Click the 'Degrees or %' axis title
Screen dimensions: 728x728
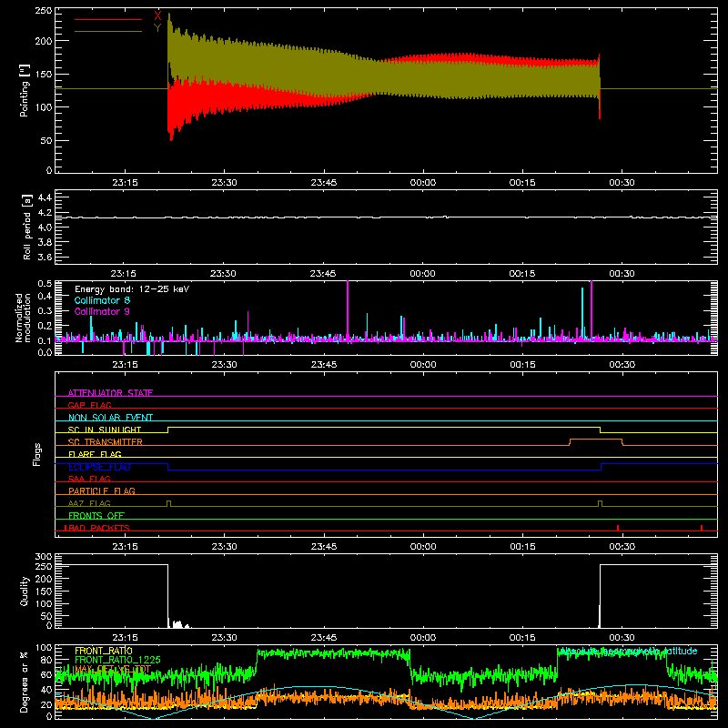(x=25, y=682)
